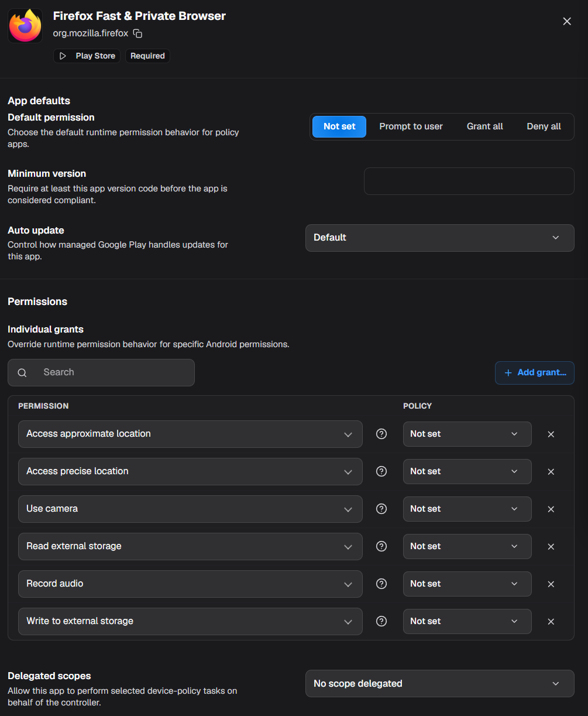The height and width of the screenshot is (716, 588).
Task: Open the Access precise location permission dropdown
Action: 190,471
